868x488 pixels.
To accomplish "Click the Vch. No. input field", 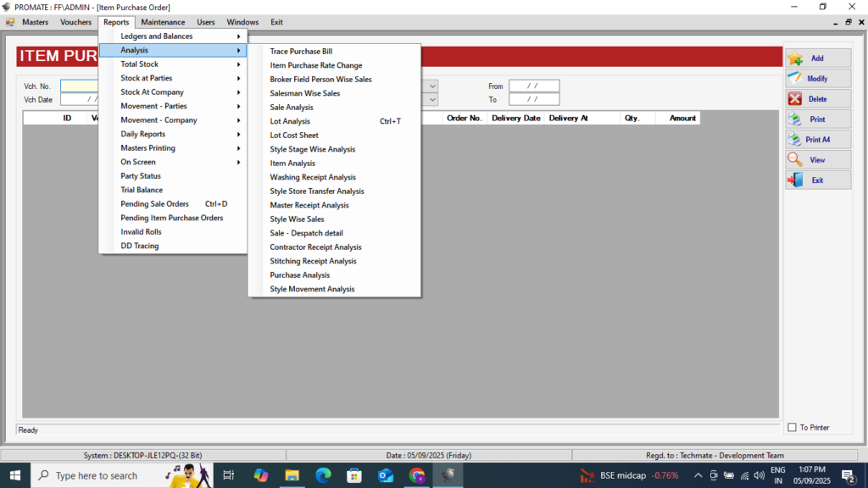I will pyautogui.click(x=79, y=86).
